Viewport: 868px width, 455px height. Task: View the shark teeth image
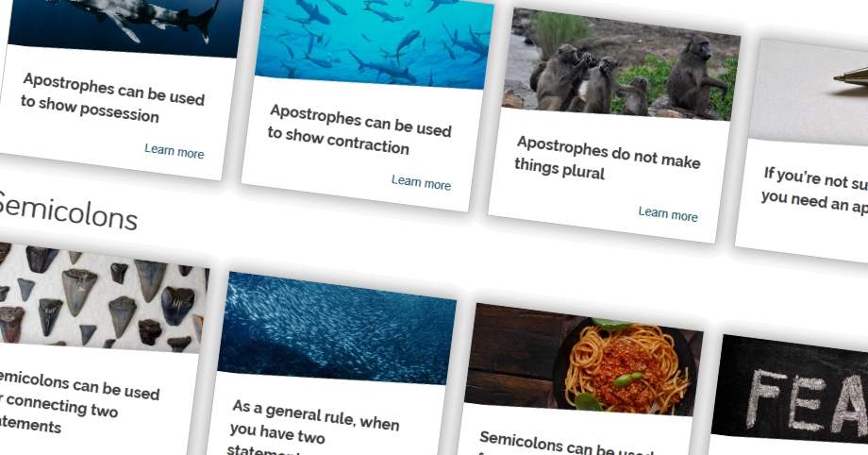[x=101, y=298]
